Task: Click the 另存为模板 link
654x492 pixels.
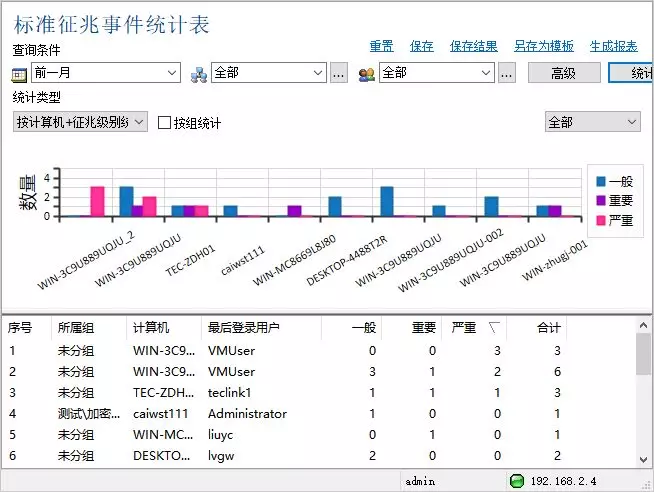Action: (544, 46)
